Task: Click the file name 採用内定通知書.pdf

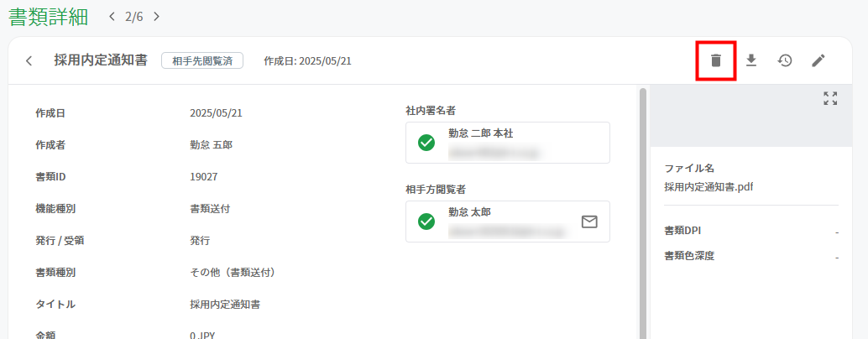Action: 709,187
